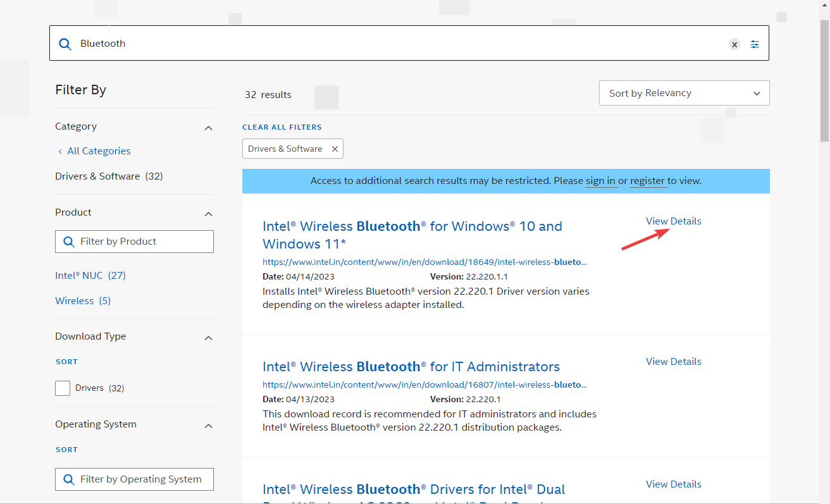Go back using the All Categories chevron icon
The image size is (830, 504).
pyautogui.click(x=60, y=151)
